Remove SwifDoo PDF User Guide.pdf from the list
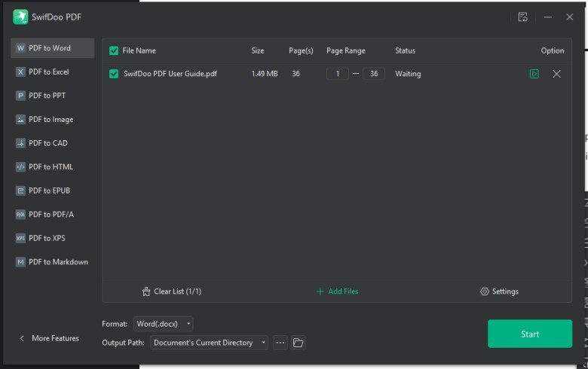 [556, 74]
